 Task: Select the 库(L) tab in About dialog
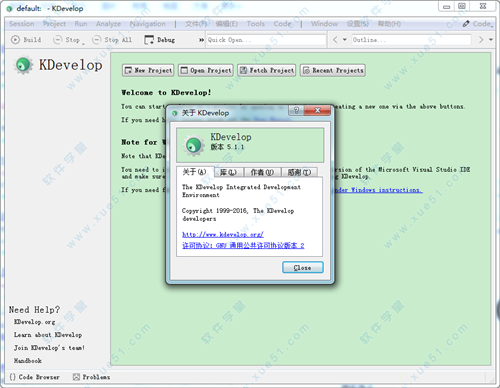pos(229,172)
